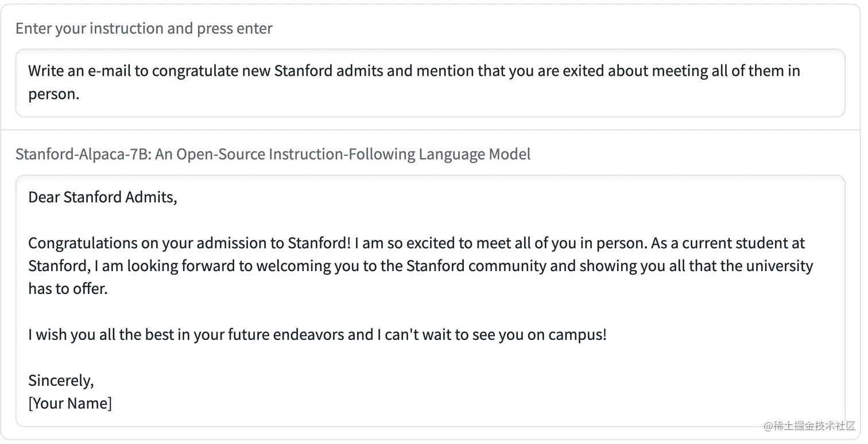Click the instruction input text box
The image size is (868, 444).
point(430,83)
